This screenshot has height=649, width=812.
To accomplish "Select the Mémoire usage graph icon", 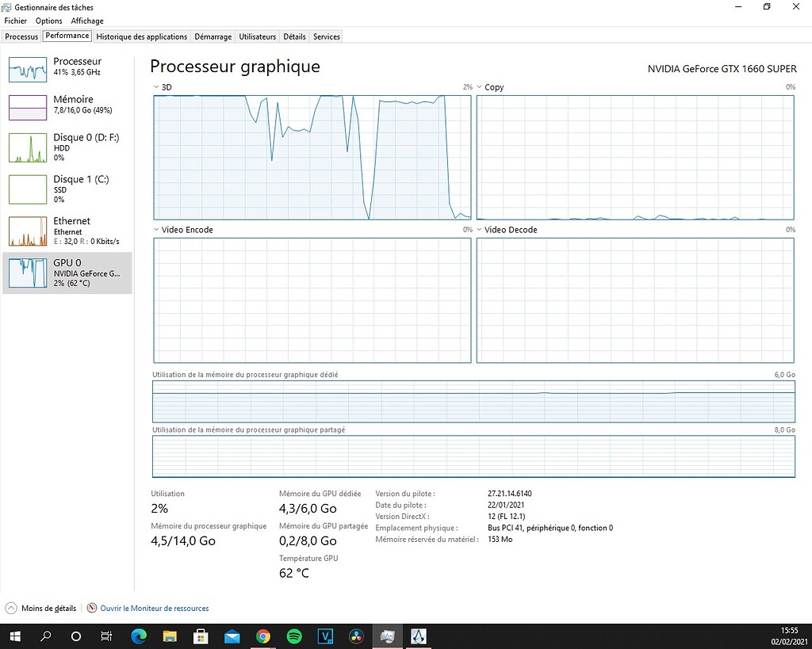I will tap(28, 108).
